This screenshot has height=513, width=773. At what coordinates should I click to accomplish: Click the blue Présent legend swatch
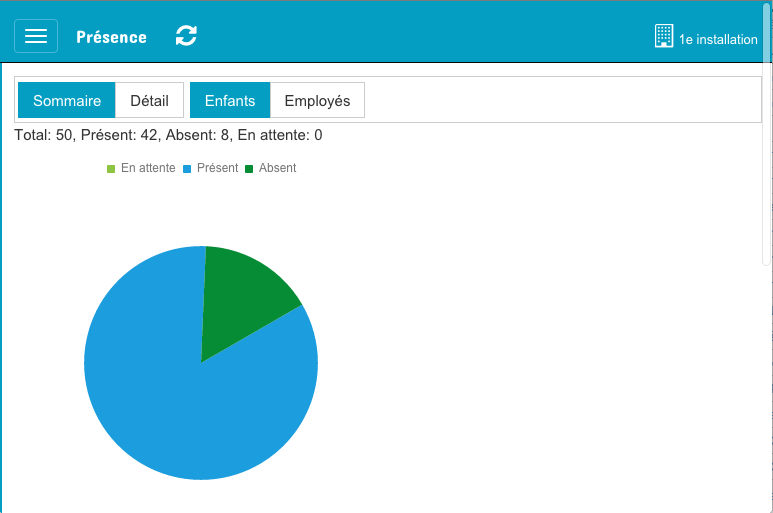coord(187,169)
